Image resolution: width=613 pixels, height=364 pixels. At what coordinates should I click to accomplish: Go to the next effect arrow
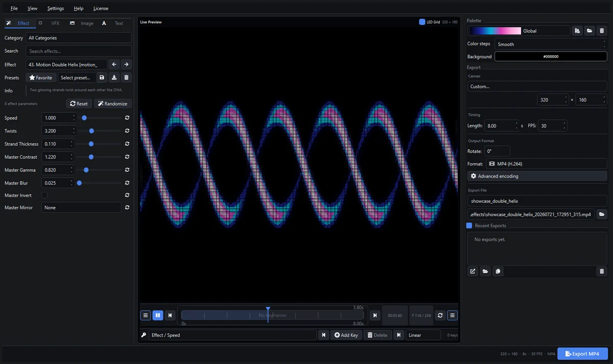[126, 64]
